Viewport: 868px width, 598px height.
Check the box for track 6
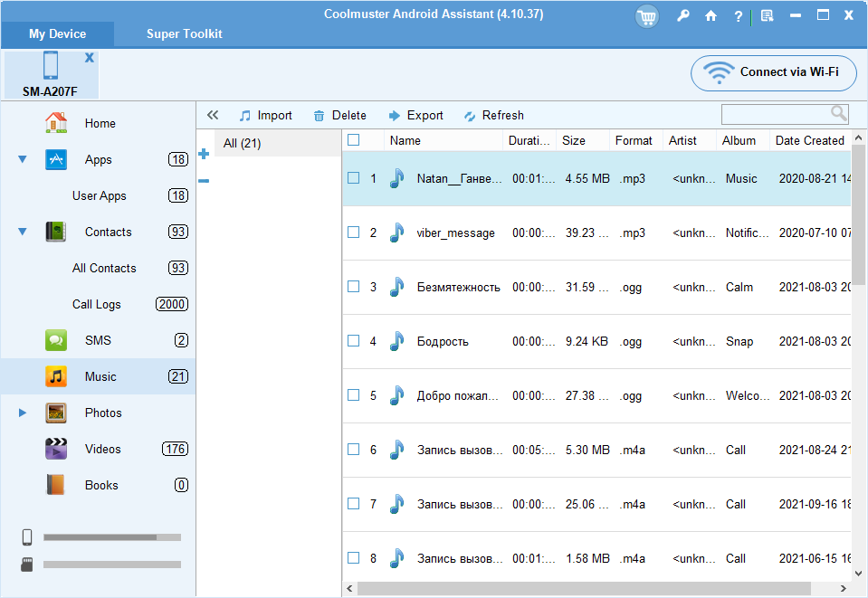353,450
